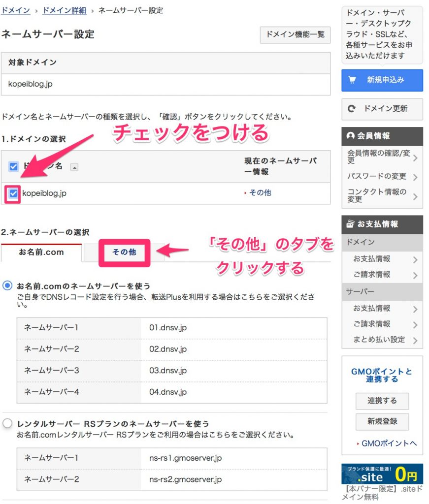Click the お支払情報 header icon

pyautogui.click(x=350, y=224)
